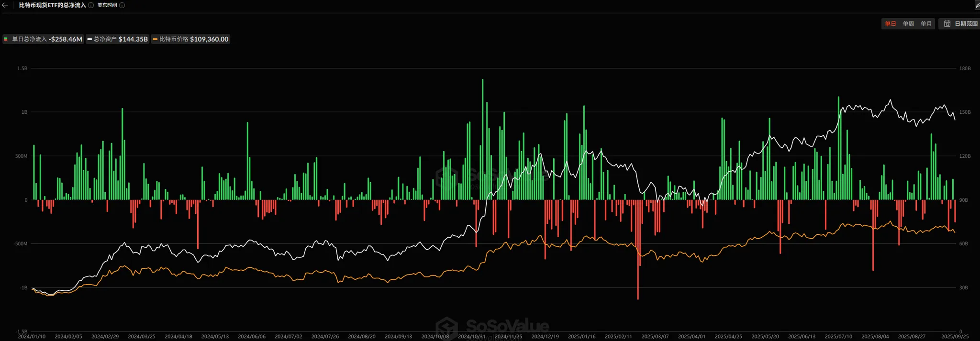
Task: Click the 比特币现货ETF的总净流入 page title
Action: 52,5
